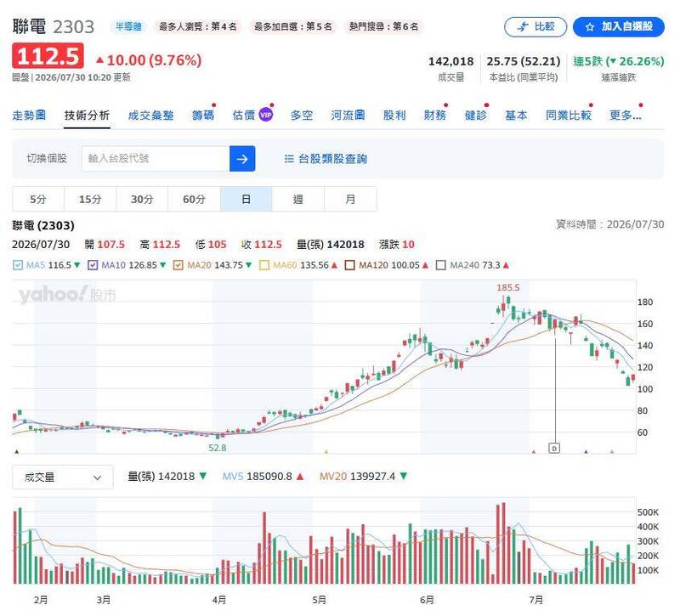Image resolution: width=680 pixels, height=616 pixels.
Task: Click the 52.8 low price label
Action: click(x=218, y=448)
